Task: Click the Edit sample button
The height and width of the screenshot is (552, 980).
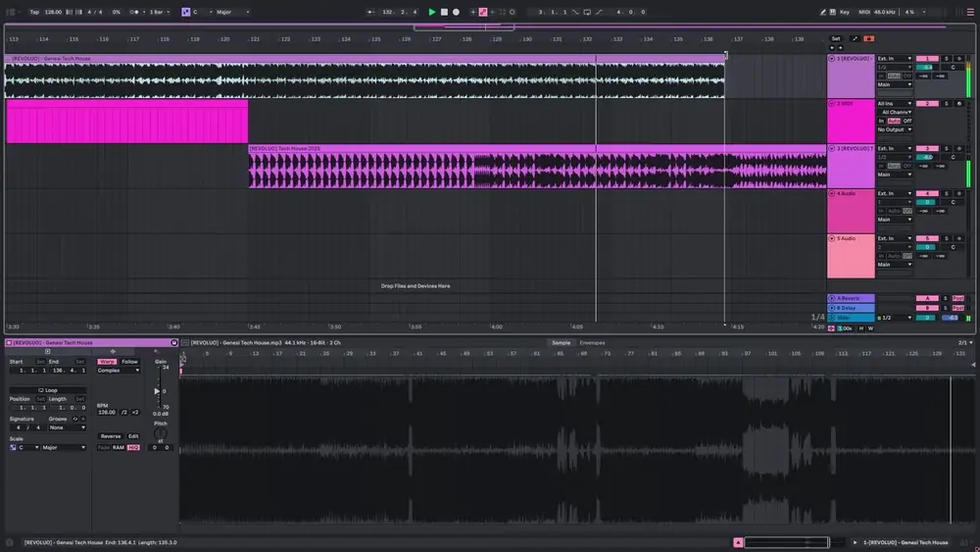Action: pos(133,436)
